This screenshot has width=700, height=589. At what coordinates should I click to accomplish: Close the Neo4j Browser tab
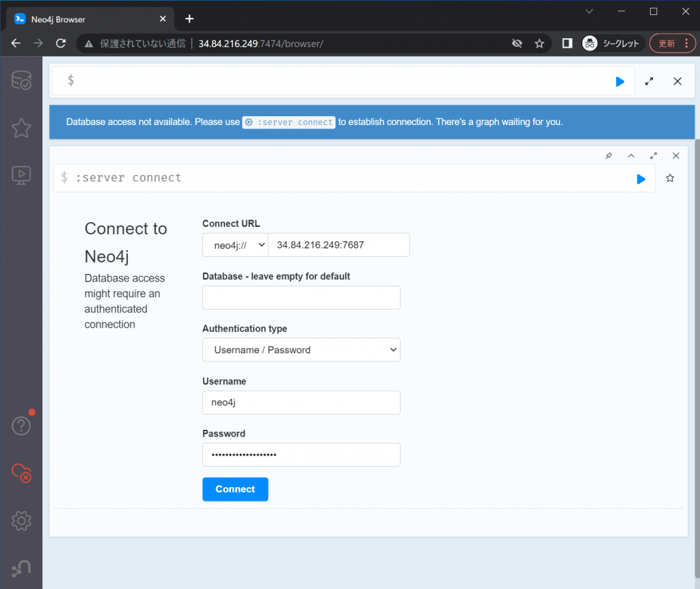[x=163, y=18]
